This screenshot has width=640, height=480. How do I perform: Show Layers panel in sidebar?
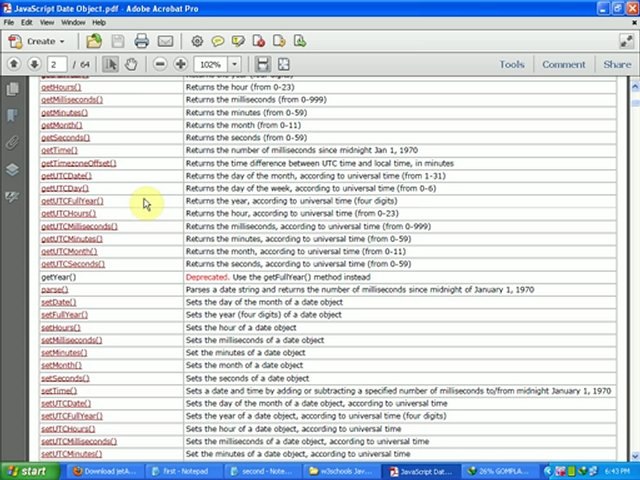13,170
